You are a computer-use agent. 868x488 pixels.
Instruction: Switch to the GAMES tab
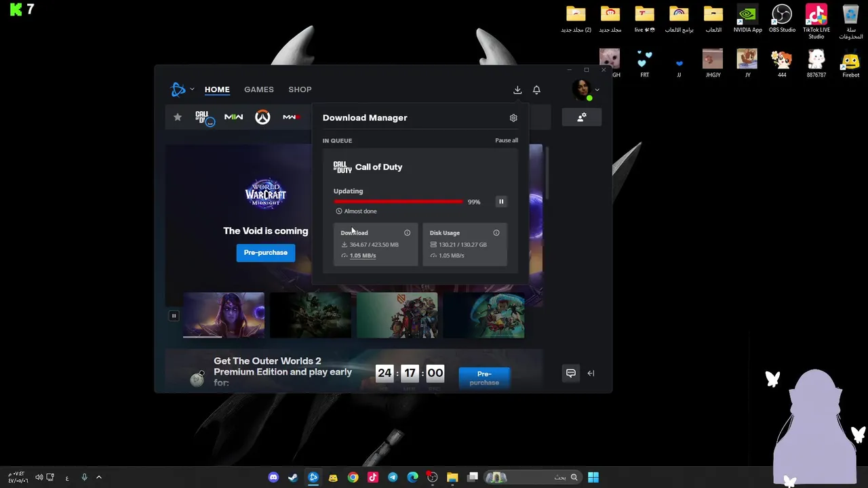(x=259, y=89)
